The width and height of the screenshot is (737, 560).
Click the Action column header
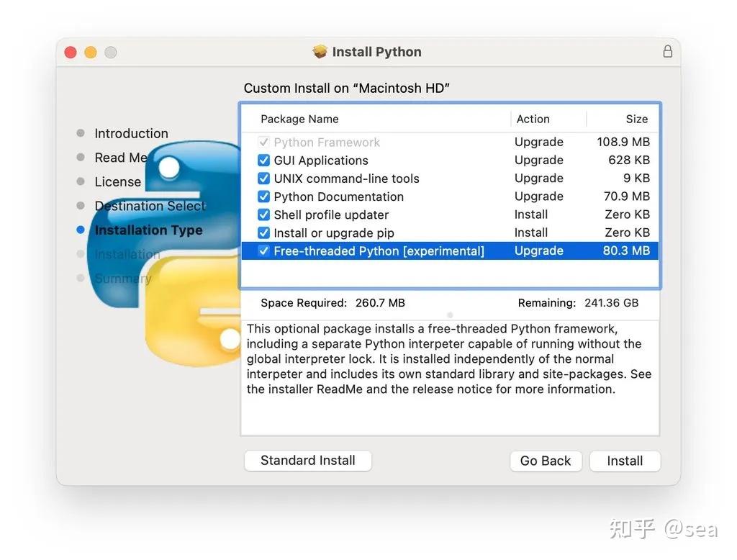[x=533, y=119]
